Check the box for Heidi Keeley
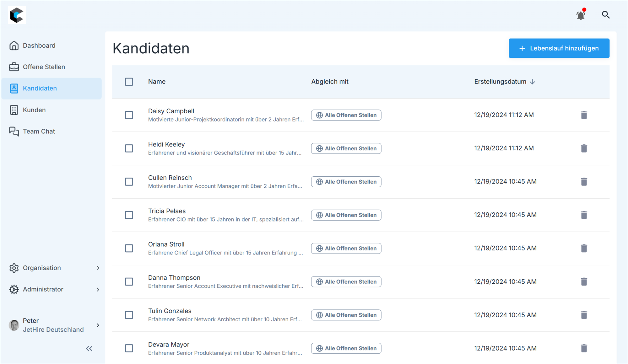628x364 pixels. pos(129,148)
